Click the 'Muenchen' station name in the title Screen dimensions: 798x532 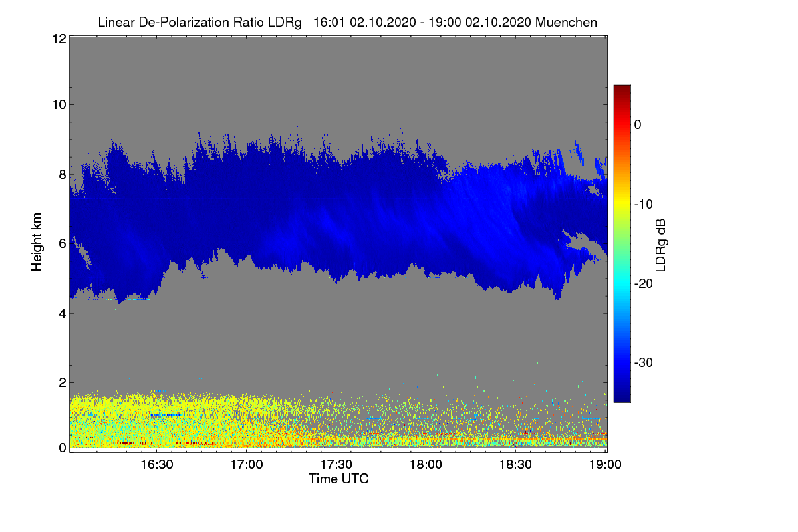pyautogui.click(x=566, y=22)
